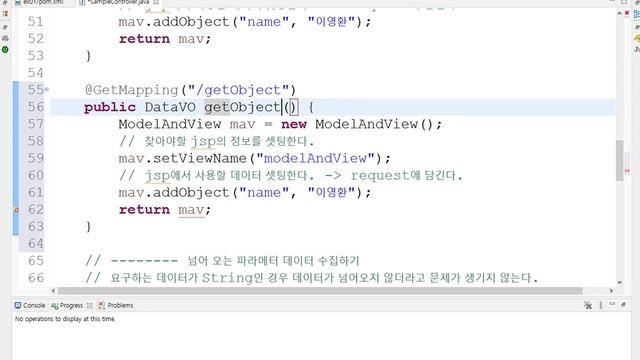The width and height of the screenshot is (640, 360).
Task: Click getObject method name on line 56
Action: [x=242, y=107]
